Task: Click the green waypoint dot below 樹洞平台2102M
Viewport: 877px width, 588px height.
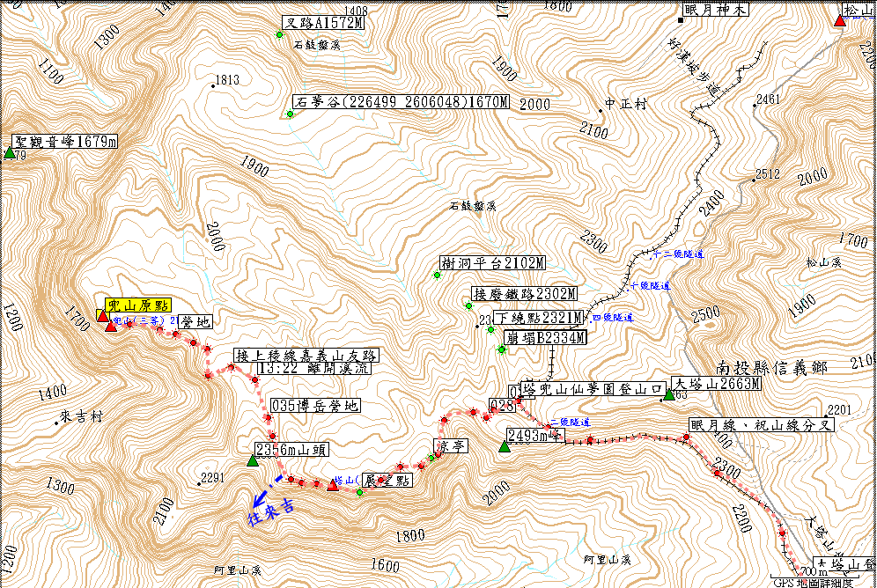Action: tap(437, 275)
